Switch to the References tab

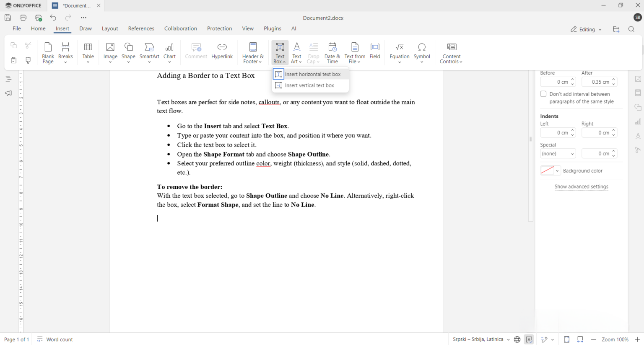tap(141, 28)
